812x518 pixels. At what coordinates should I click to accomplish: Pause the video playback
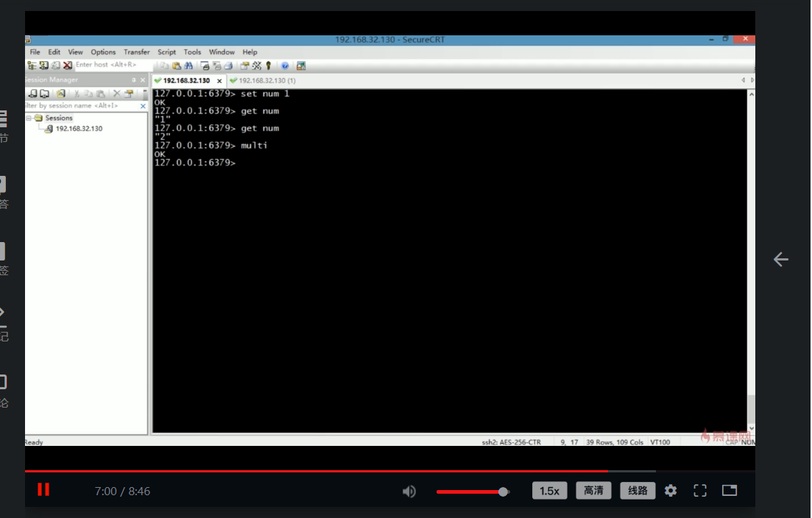43,489
